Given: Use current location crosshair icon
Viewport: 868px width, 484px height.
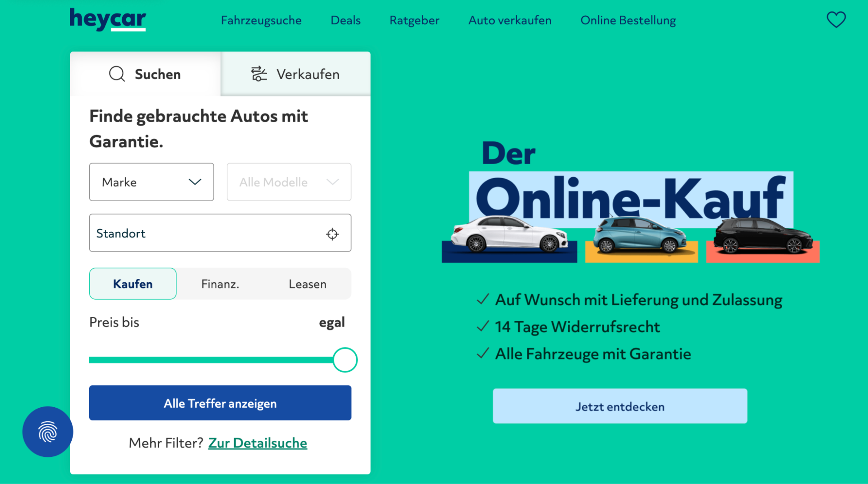Looking at the screenshot, I should pyautogui.click(x=332, y=234).
